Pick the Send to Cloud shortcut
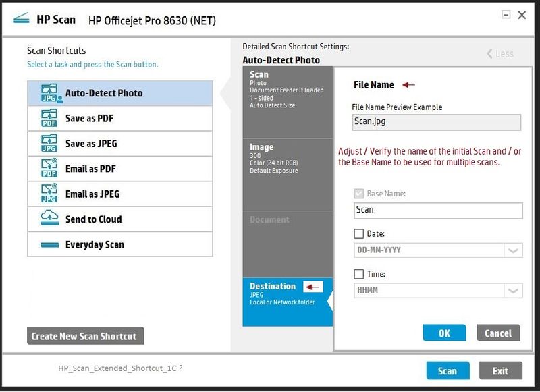This screenshot has height=392, width=540. point(120,219)
